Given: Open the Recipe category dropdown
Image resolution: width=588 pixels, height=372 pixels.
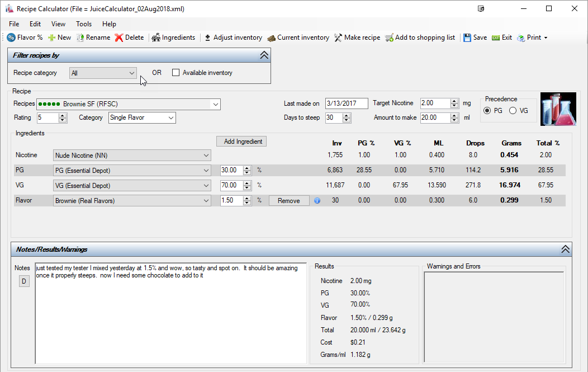Looking at the screenshot, I should coord(131,73).
